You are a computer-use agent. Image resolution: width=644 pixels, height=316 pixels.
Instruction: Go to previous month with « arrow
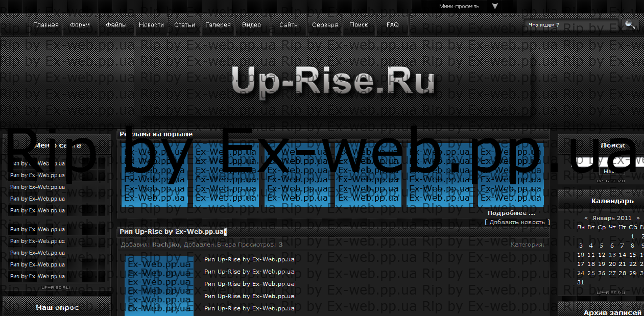586,217
